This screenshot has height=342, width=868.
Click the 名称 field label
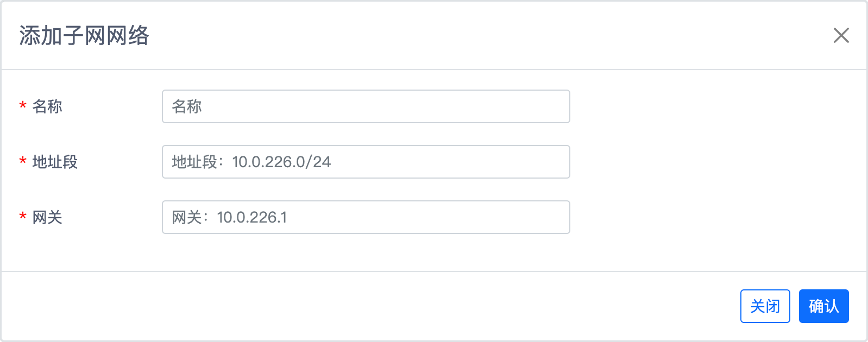coord(47,106)
